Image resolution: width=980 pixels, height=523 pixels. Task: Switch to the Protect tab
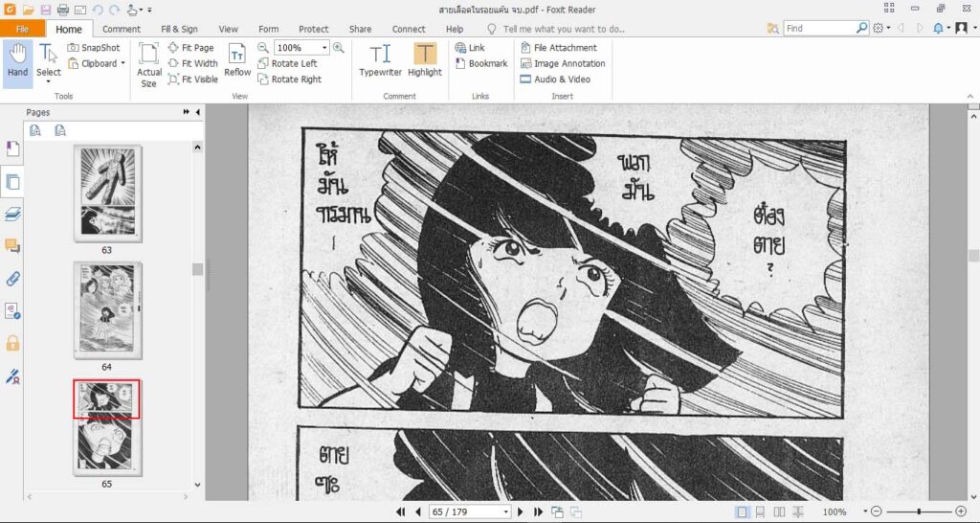(314, 29)
